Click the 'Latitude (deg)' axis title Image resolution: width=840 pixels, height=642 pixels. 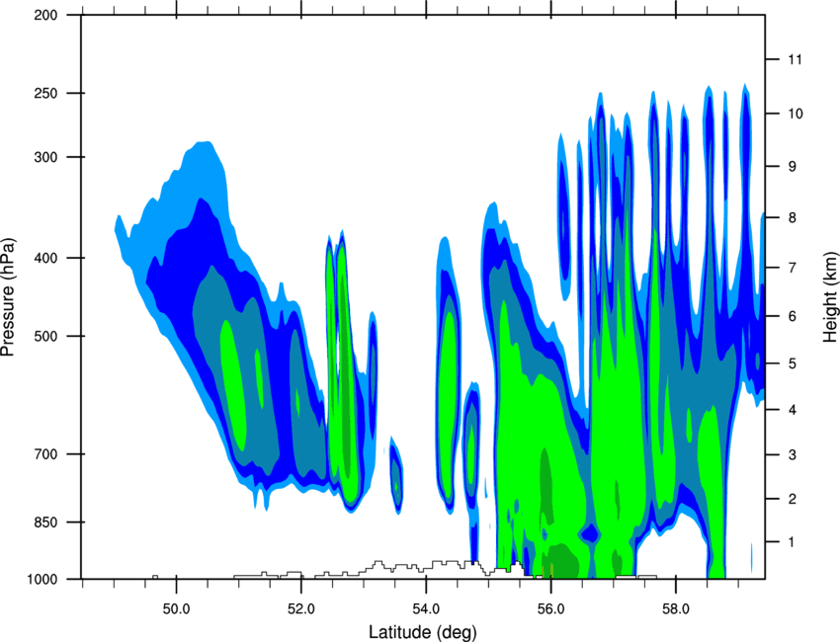point(422,632)
